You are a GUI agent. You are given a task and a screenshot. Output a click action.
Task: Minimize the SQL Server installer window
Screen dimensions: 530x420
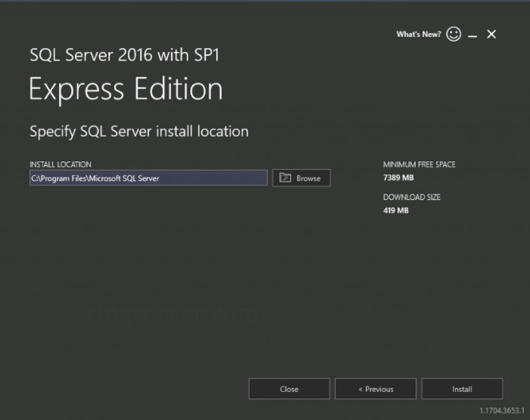click(x=473, y=35)
